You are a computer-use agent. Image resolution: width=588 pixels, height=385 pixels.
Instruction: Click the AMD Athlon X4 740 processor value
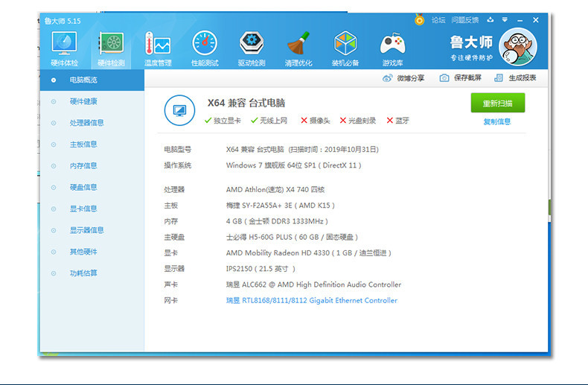tap(275, 189)
